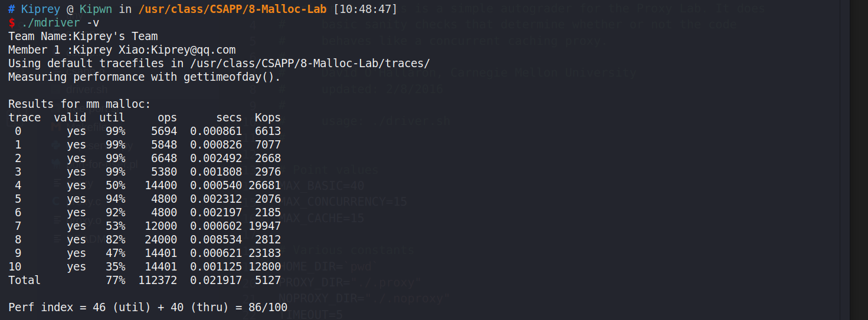The height and width of the screenshot is (320, 868).
Task: Click the Team Name line in output
Action: (83, 37)
